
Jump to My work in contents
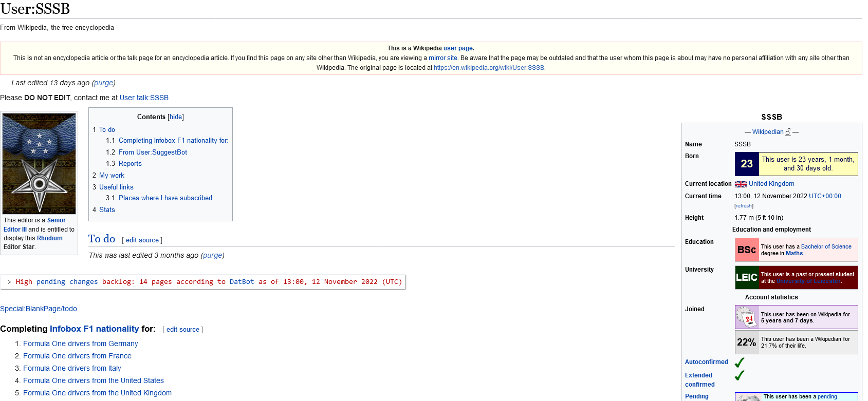(x=112, y=176)
